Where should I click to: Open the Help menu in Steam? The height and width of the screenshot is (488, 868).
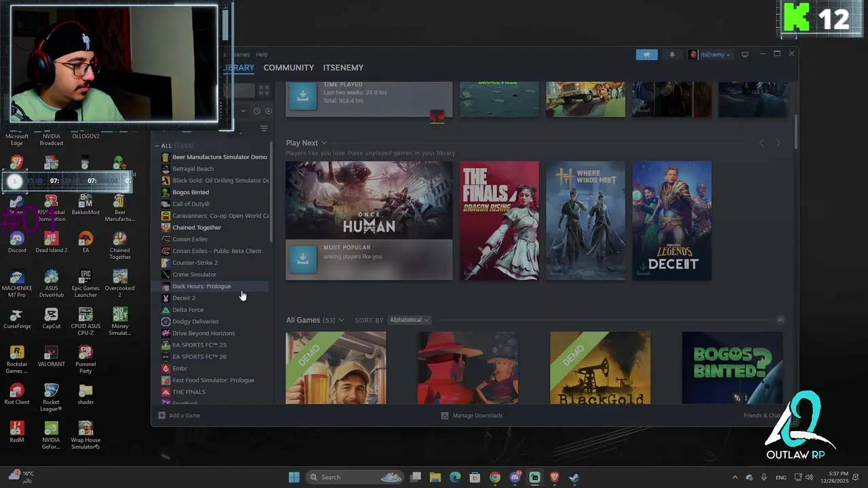262,54
